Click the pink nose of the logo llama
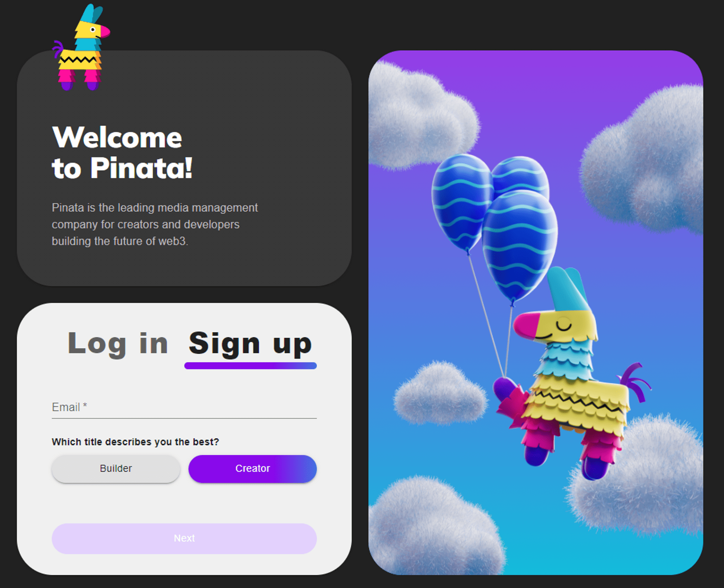Image resolution: width=724 pixels, height=588 pixels. [105, 31]
